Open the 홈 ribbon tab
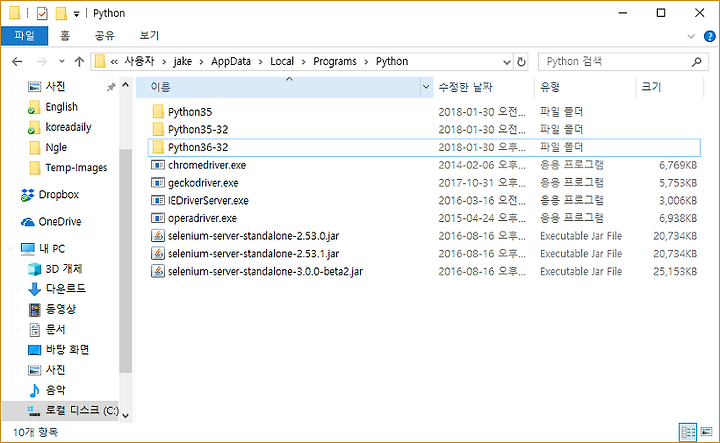 coord(65,35)
